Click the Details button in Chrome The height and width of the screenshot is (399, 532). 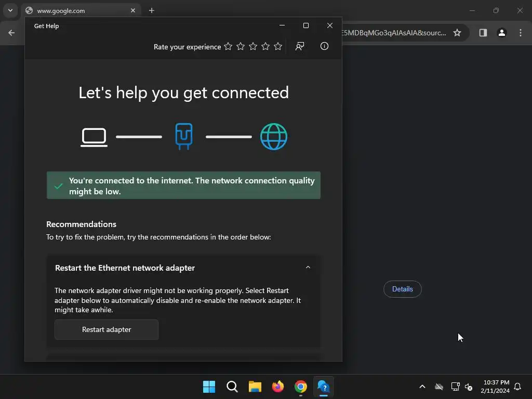[x=403, y=289]
